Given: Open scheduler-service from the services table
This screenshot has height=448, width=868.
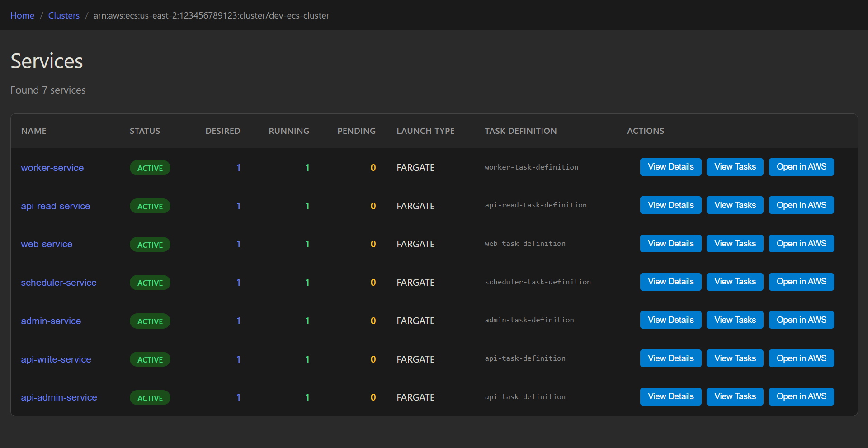Looking at the screenshot, I should [x=59, y=283].
